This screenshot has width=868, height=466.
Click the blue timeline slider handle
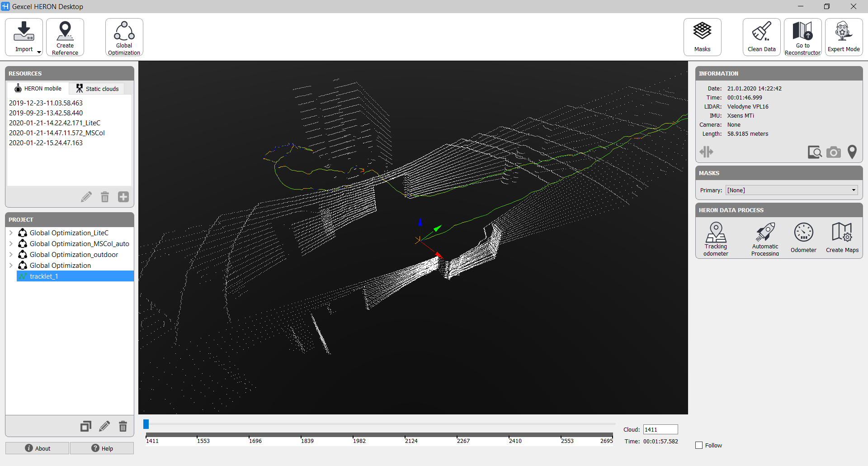pyautogui.click(x=146, y=424)
